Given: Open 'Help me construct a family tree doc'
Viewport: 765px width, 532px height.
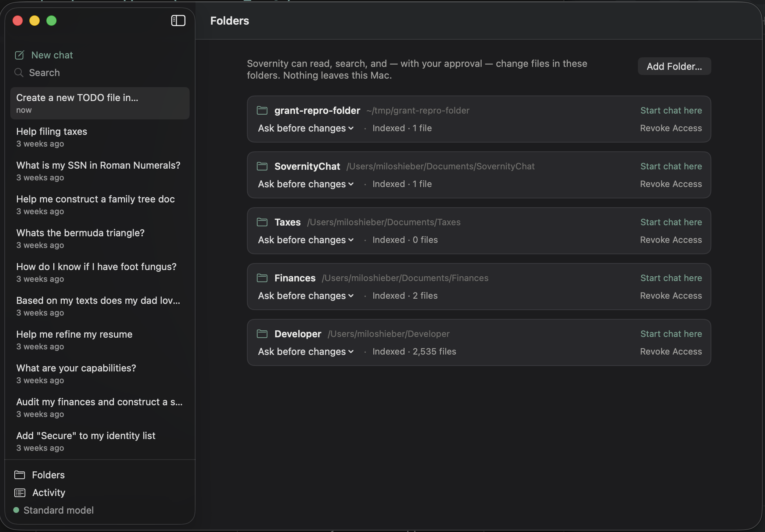Looking at the screenshot, I should [x=100, y=205].
